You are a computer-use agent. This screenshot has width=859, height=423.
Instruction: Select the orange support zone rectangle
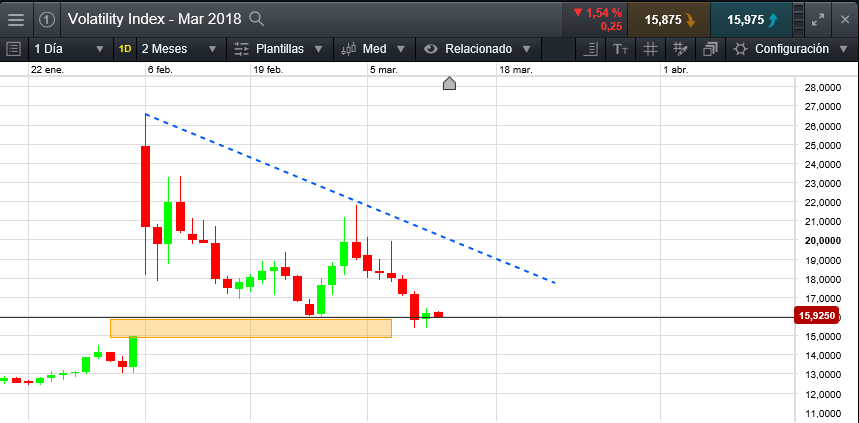pos(251,328)
